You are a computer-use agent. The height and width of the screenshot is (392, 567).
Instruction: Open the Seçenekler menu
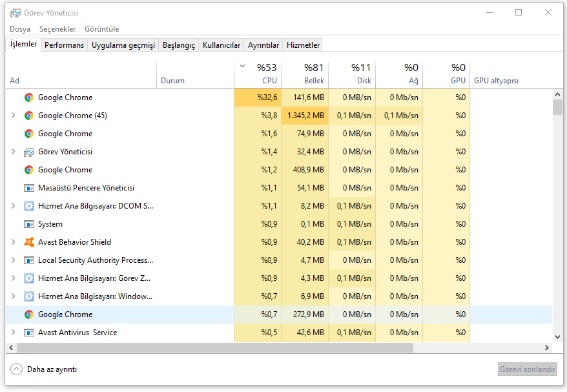pyautogui.click(x=57, y=29)
